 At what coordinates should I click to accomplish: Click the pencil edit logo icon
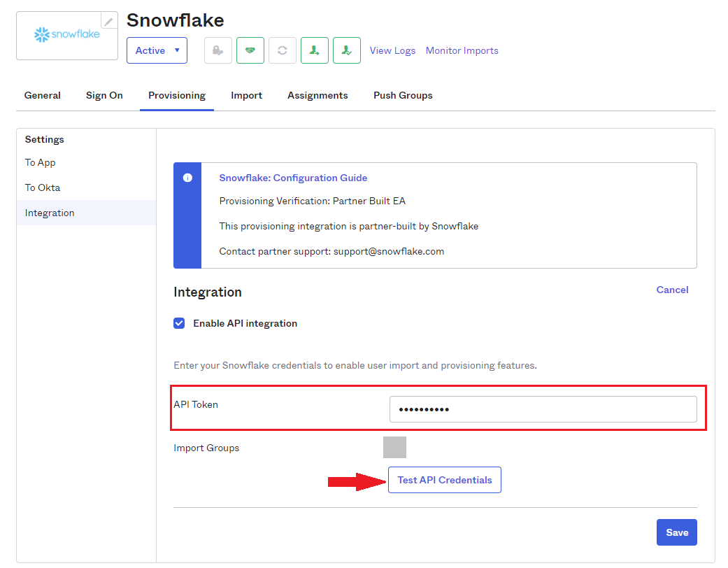tap(109, 21)
